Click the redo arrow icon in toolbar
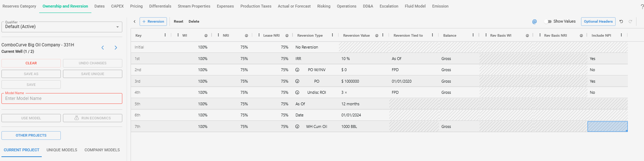The width and height of the screenshot is (644, 161). (630, 22)
